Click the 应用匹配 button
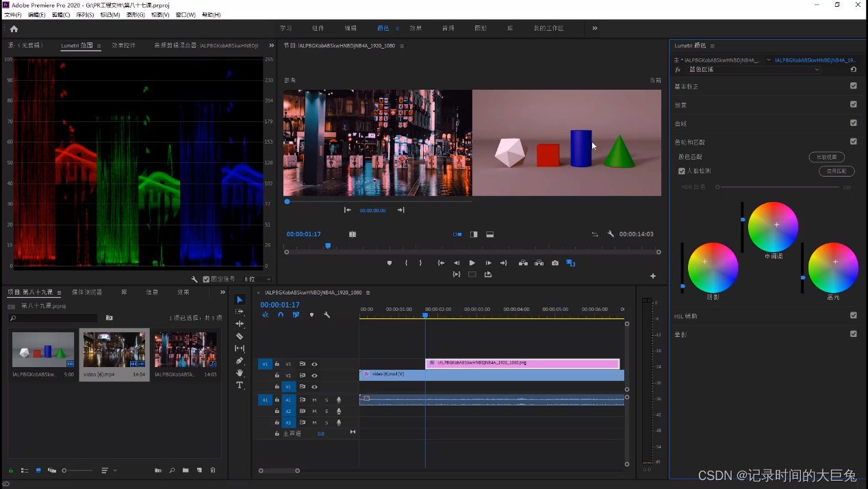The height and width of the screenshot is (489, 868). 837,171
